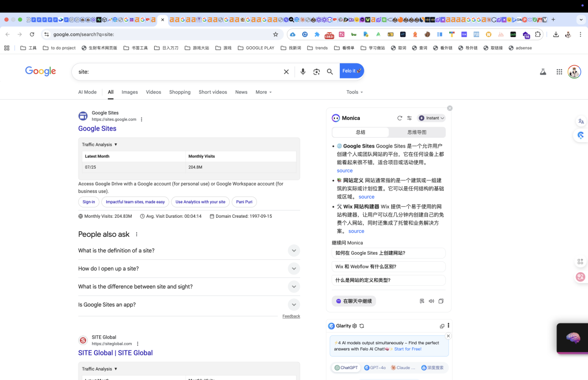Dismiss the Felo AI Chat banner
This screenshot has width=588, height=380.
click(448, 336)
